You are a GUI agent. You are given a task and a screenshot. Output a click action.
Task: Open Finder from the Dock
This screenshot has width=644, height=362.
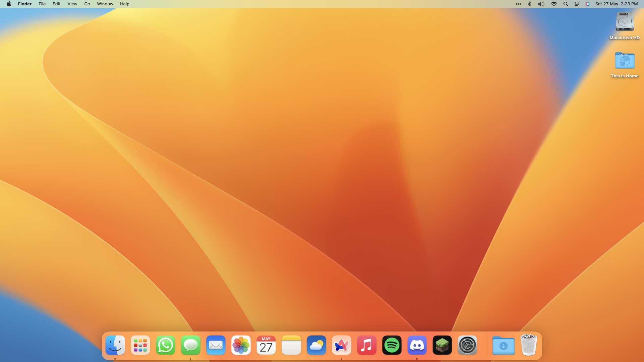tap(115, 345)
